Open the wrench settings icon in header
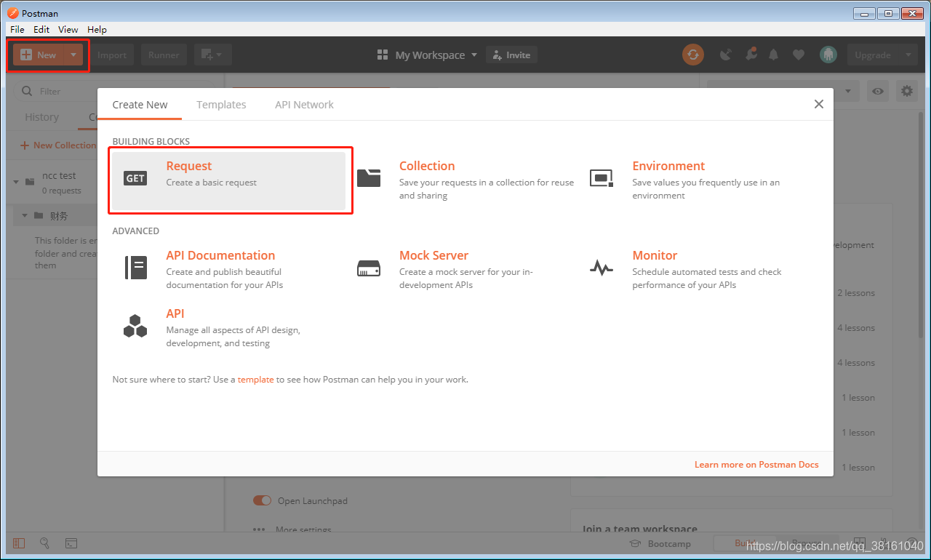 point(751,55)
